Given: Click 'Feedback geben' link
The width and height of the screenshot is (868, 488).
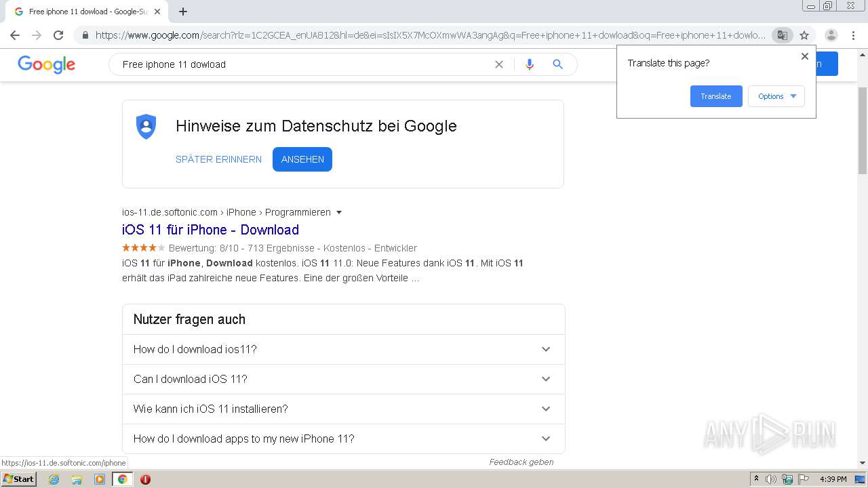Looking at the screenshot, I should click(x=521, y=462).
